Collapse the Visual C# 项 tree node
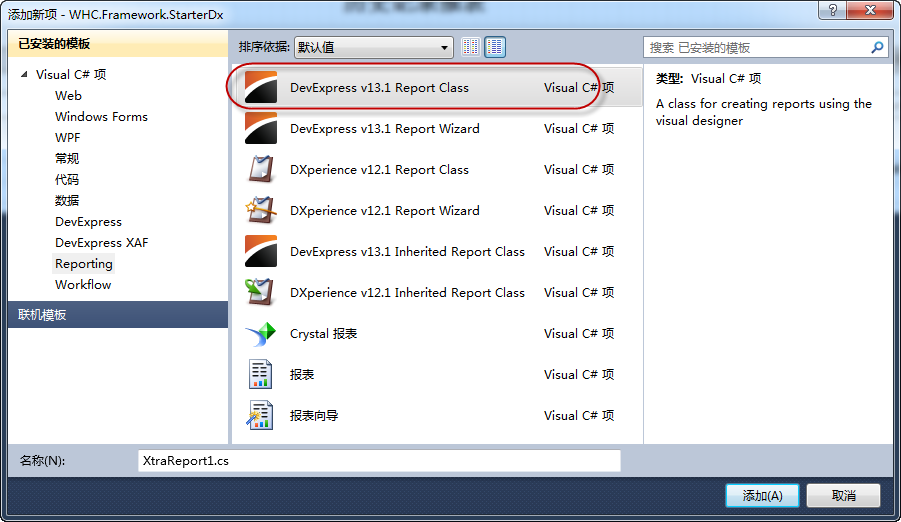Screen dimensions: 901x522 [24, 74]
